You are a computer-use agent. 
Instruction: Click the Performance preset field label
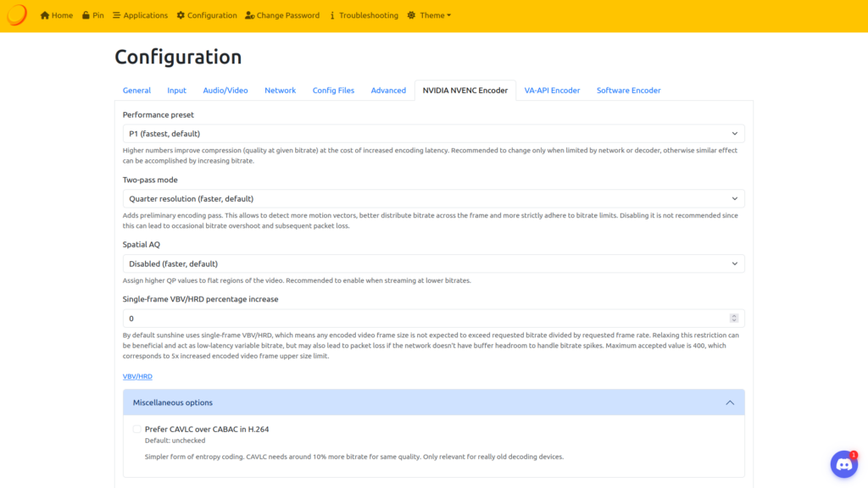click(x=159, y=115)
